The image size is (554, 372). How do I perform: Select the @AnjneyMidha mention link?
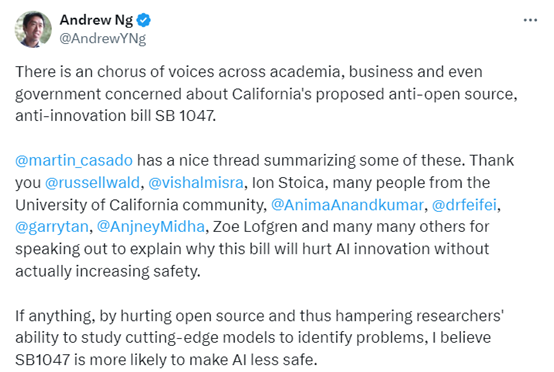(151, 227)
